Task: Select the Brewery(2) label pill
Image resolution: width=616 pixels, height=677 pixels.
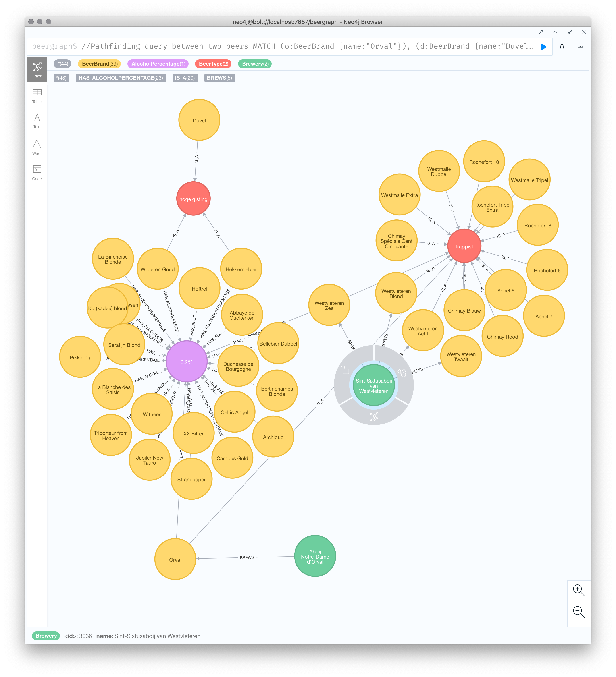Action: [255, 64]
